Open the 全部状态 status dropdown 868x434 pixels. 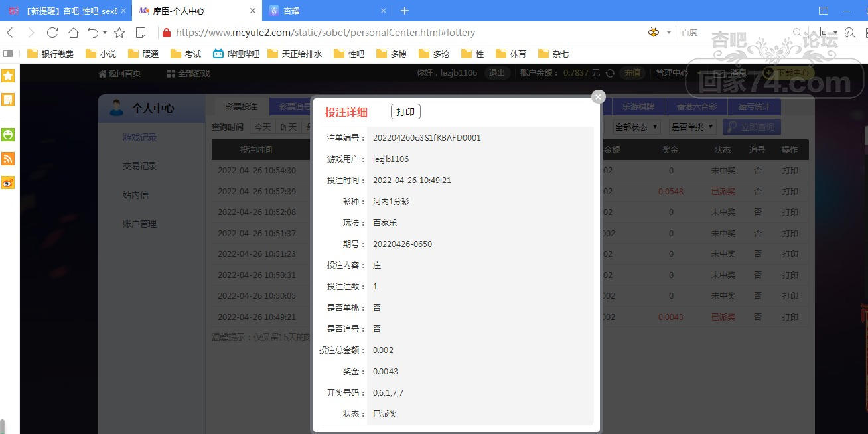[636, 127]
